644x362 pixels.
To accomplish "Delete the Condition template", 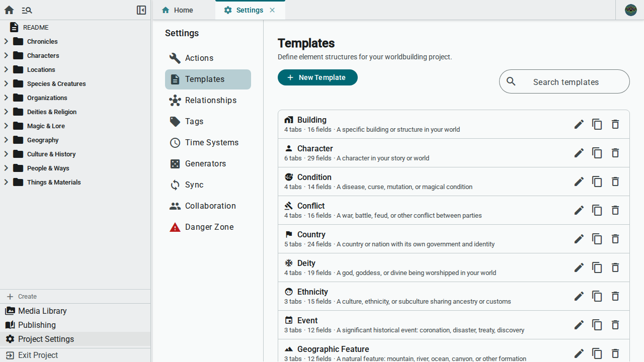I will (615, 182).
